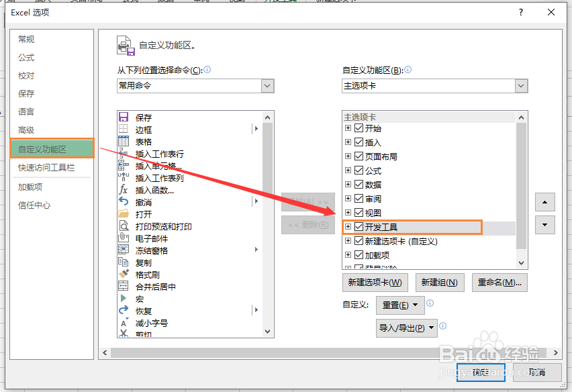Screen dimensions: 572x392
Task: Move selected tab up with arrow button
Action: 544,202
